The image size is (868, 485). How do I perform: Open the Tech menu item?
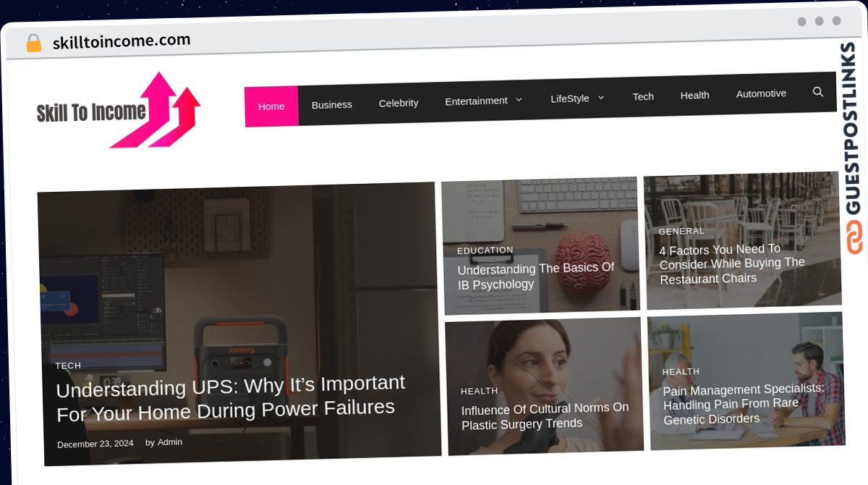[643, 96]
